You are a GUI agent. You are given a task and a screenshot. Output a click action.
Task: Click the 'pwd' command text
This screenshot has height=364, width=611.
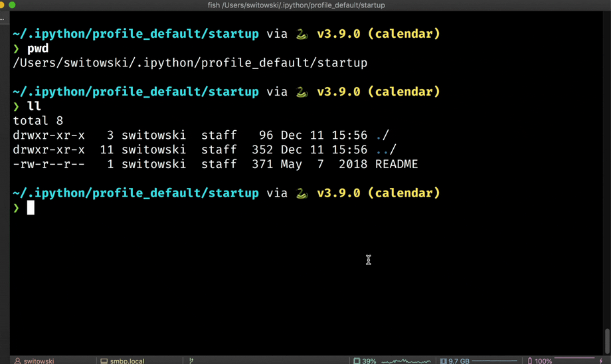(38, 48)
